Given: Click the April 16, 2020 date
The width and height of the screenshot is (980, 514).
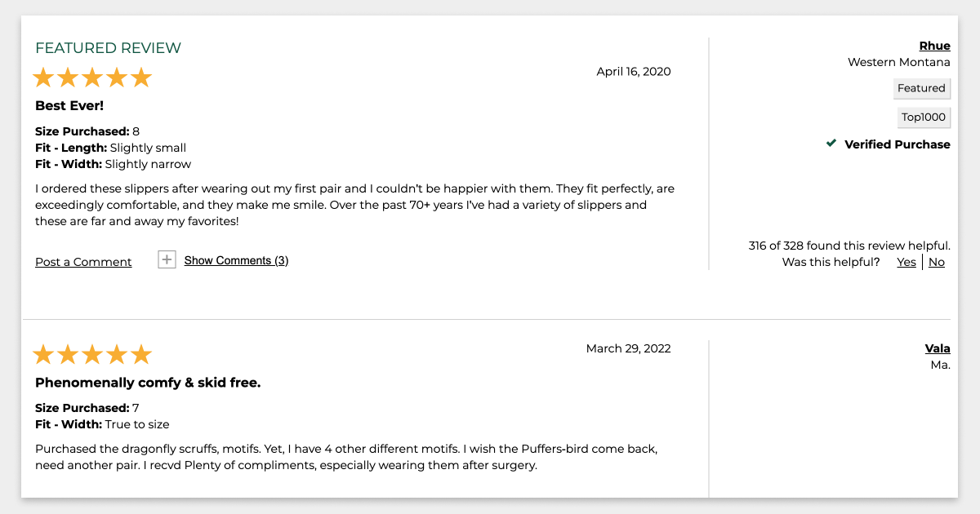Looking at the screenshot, I should pyautogui.click(x=634, y=72).
